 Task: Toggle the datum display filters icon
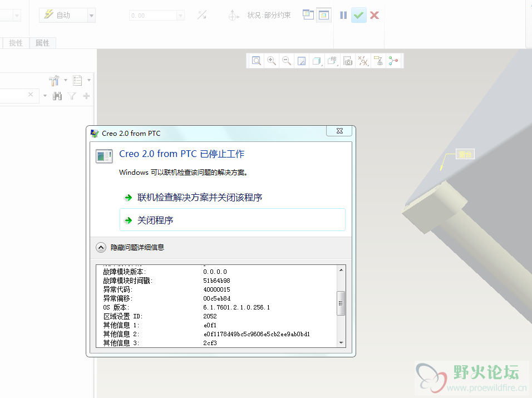tap(363, 61)
